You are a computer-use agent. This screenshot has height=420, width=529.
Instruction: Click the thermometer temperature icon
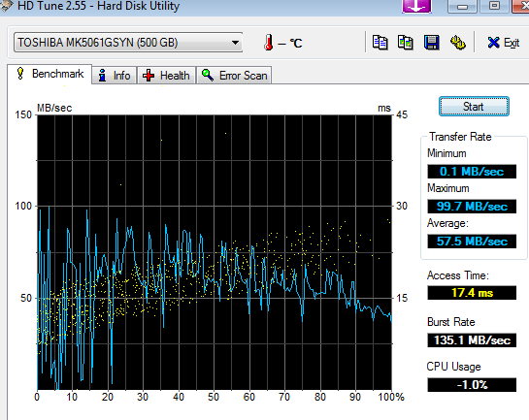269,43
